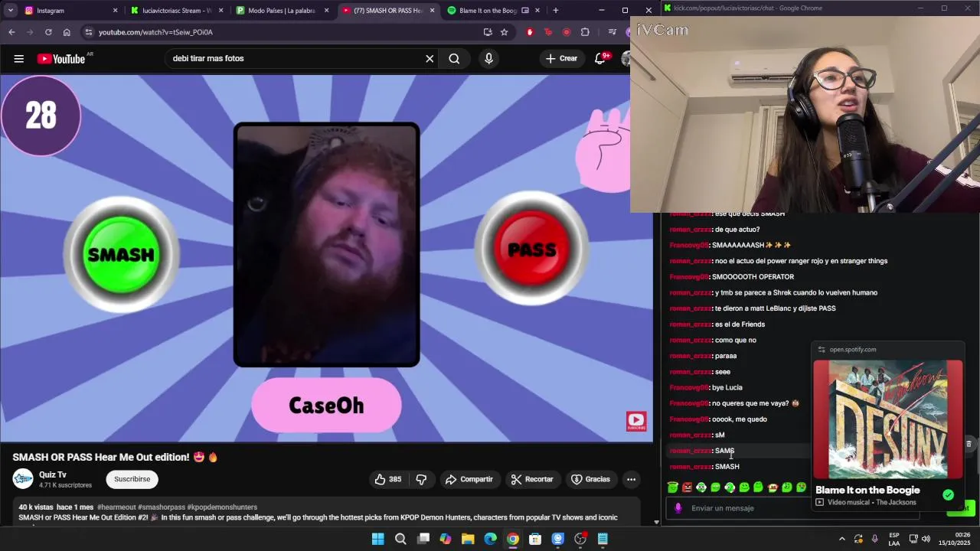Open the Recortar clip tool
This screenshot has width=980, height=551.
pos(531,479)
